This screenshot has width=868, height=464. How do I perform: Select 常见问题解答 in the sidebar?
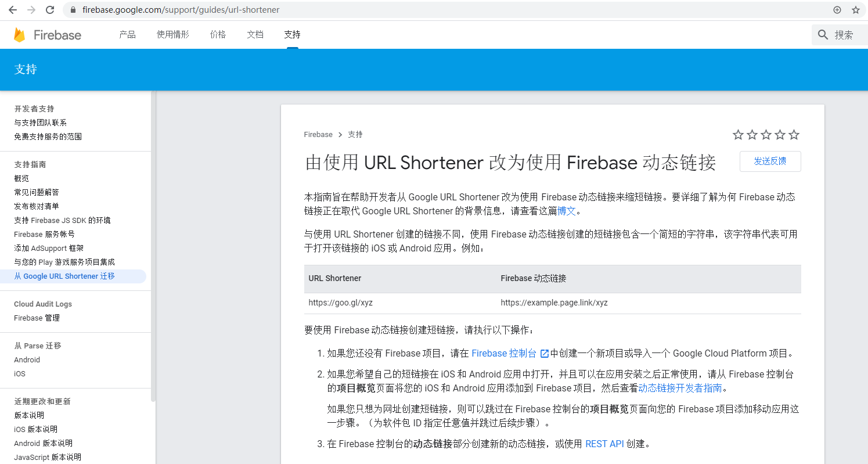36,192
